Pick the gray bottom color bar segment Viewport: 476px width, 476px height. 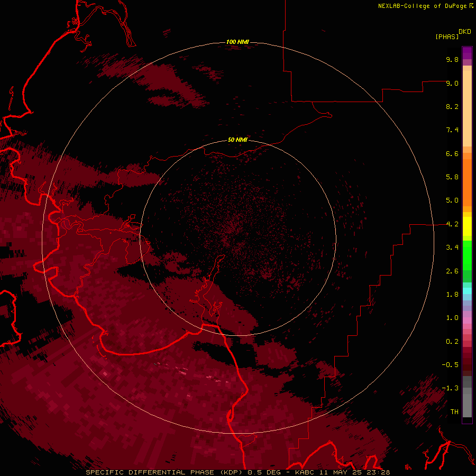click(467, 406)
